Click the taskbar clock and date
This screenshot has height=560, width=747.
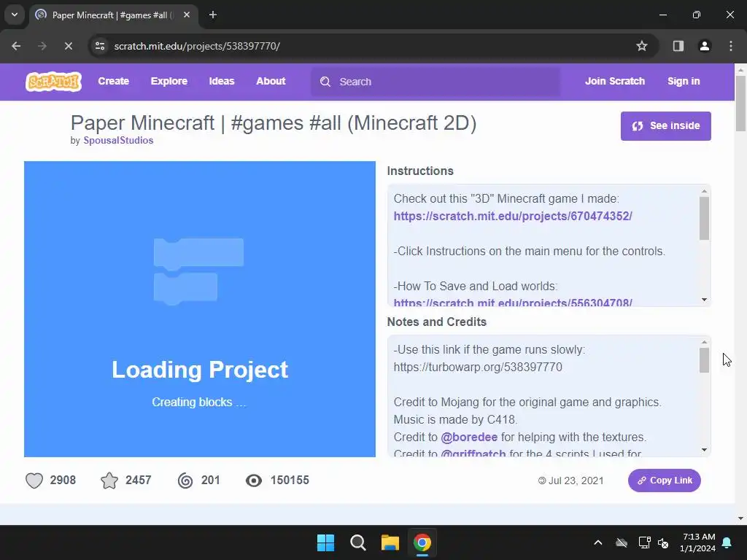click(698, 542)
